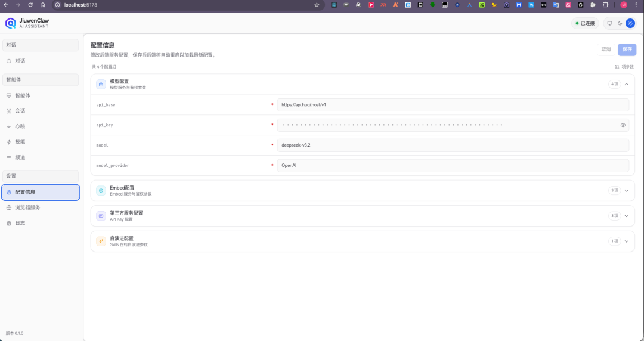
Task: Reveal api_key with the eye icon
Action: pos(623,125)
